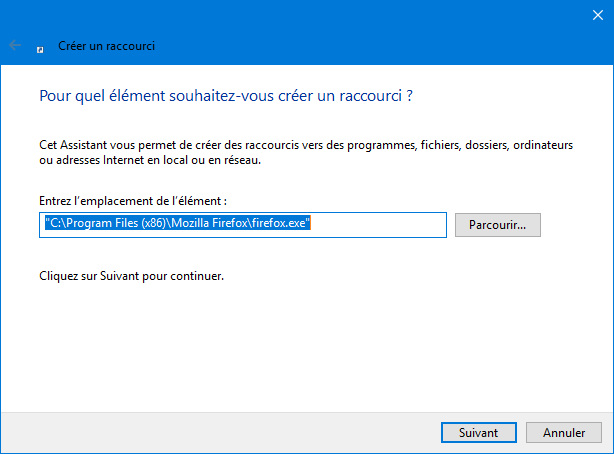Click the Créer un raccourci title text
The height and width of the screenshot is (454, 614).
(x=107, y=46)
